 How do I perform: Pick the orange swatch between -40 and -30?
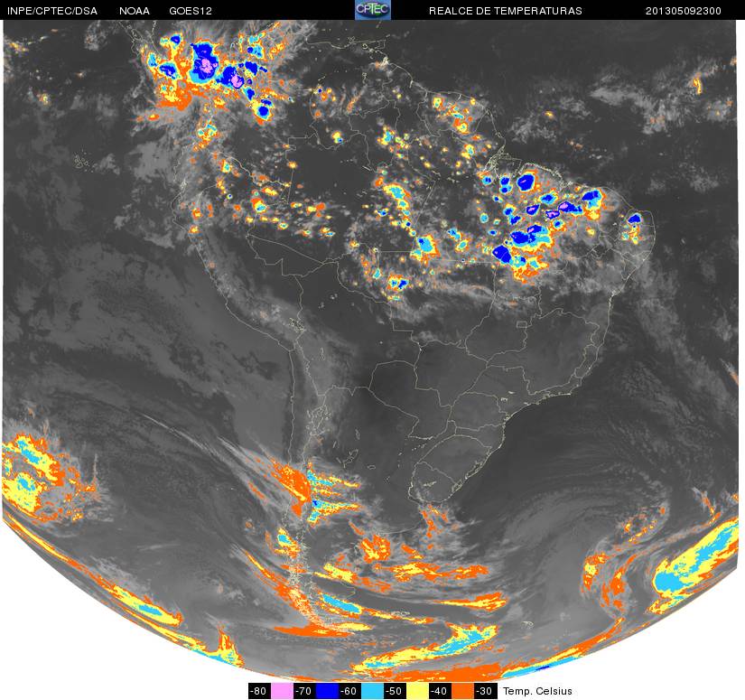pos(462,690)
